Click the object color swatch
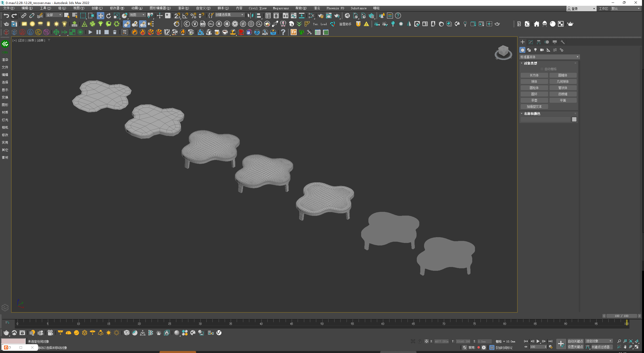 coord(574,119)
